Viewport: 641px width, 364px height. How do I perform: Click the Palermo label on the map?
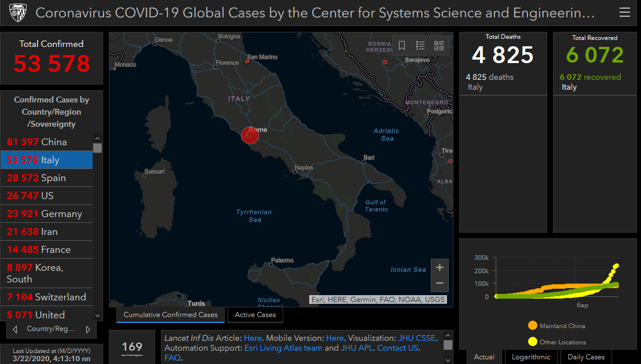click(282, 260)
